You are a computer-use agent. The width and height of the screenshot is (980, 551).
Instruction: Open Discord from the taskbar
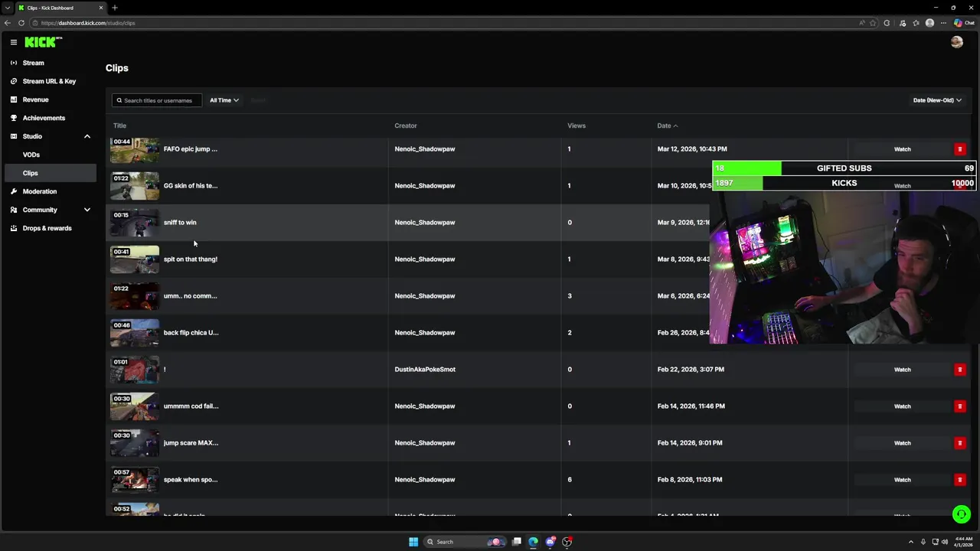pos(550,542)
